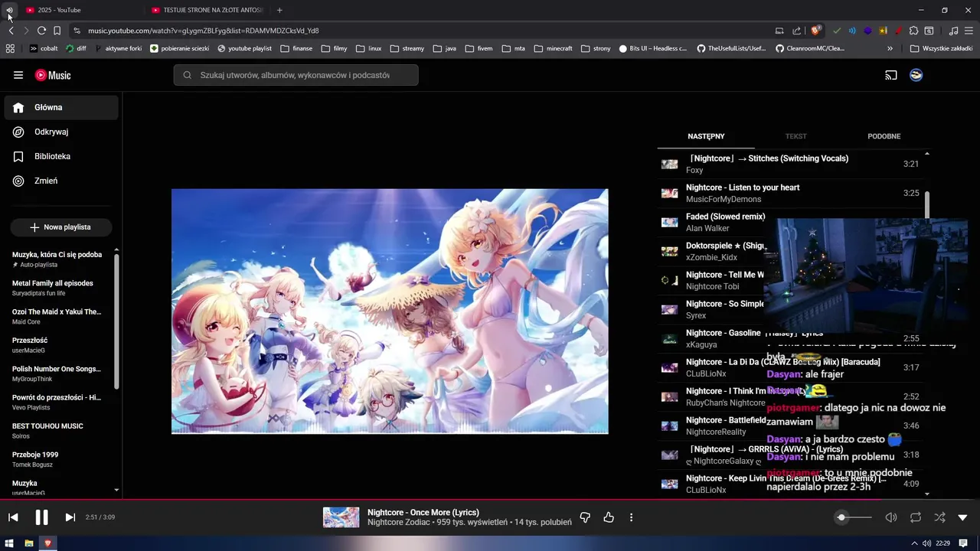
Task: Skip to next track
Action: (70, 517)
